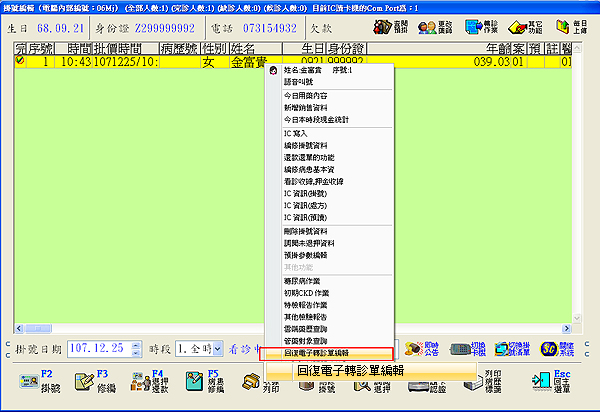The image size is (600, 412).
Task: Click the 備診作業 toolbar icon
Action: [475, 25]
